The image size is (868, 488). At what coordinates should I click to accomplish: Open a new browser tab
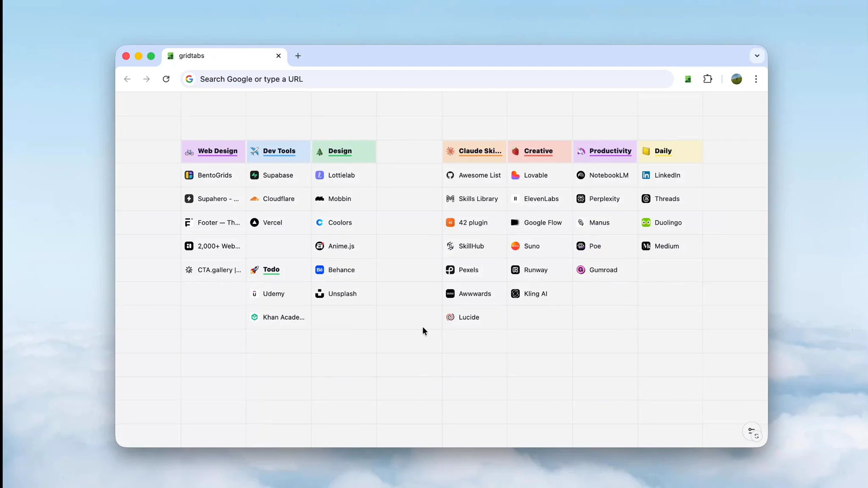coord(298,55)
